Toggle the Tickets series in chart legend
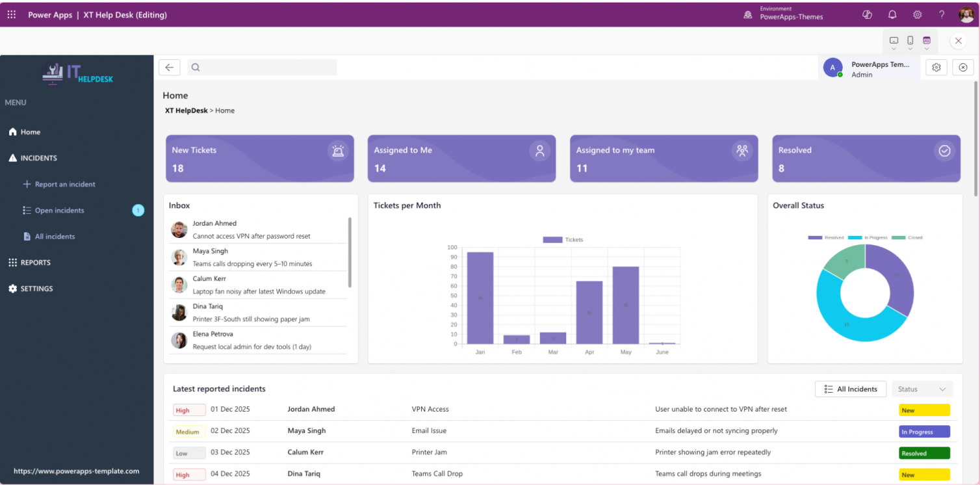This screenshot has width=980, height=485. tap(563, 239)
